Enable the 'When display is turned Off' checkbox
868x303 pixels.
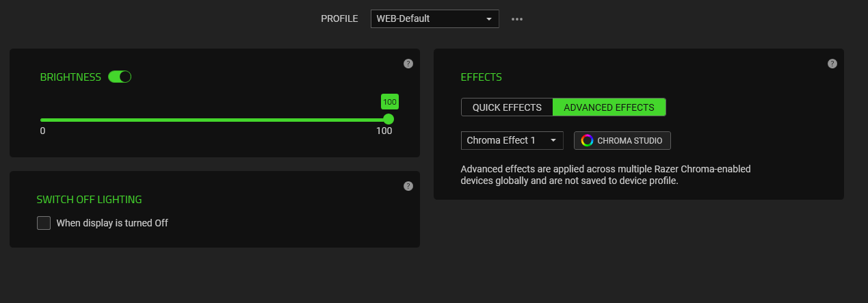tap(44, 223)
